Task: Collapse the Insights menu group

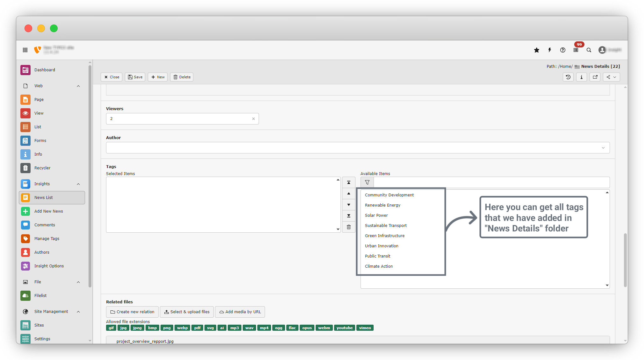Action: pos(78,184)
